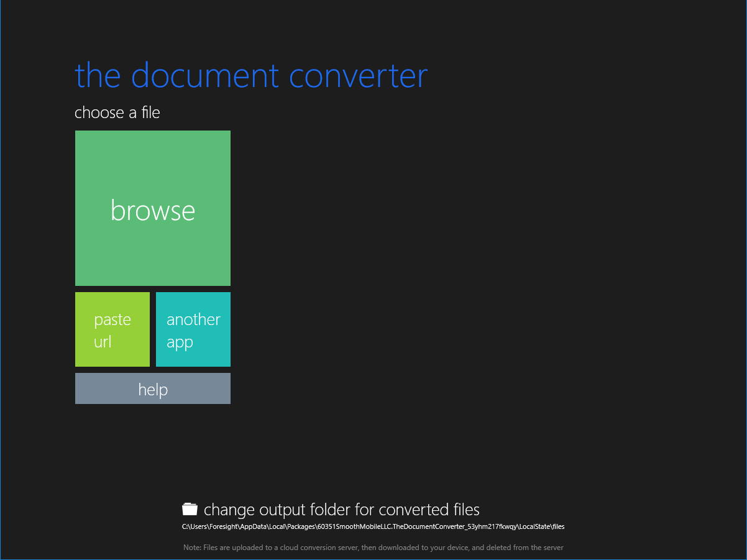The width and height of the screenshot is (747, 560).
Task: Click the document converter title
Action: (250, 75)
